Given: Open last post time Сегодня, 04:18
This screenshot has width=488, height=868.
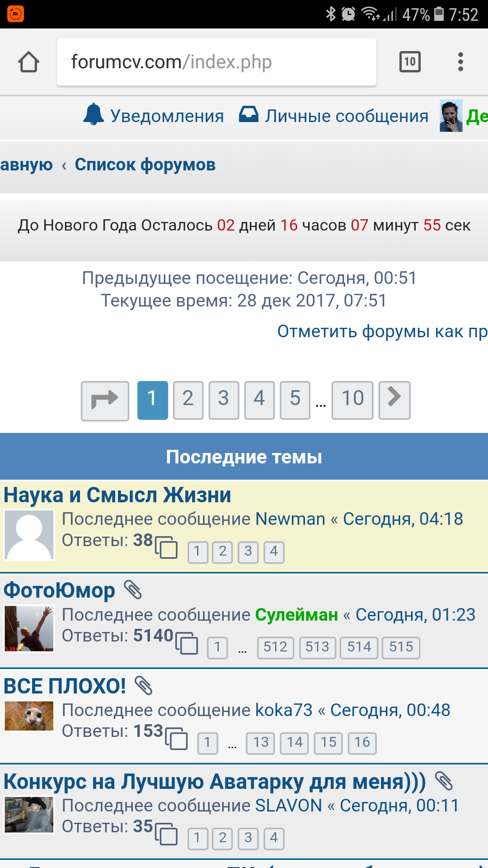Looking at the screenshot, I should coord(403,519).
